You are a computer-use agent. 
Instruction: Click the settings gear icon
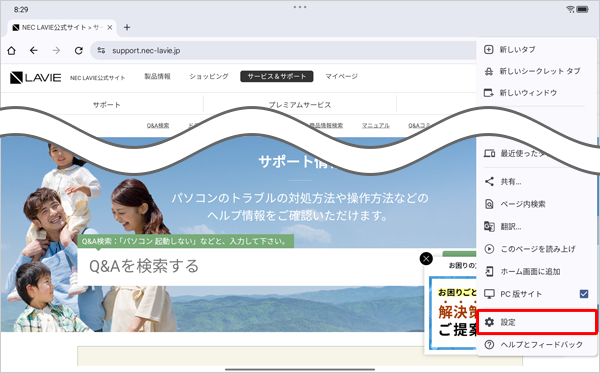coord(489,322)
